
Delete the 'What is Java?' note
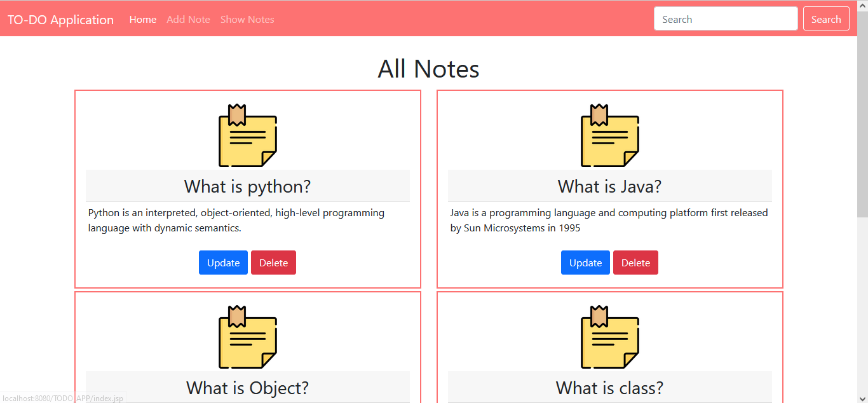[x=635, y=263]
